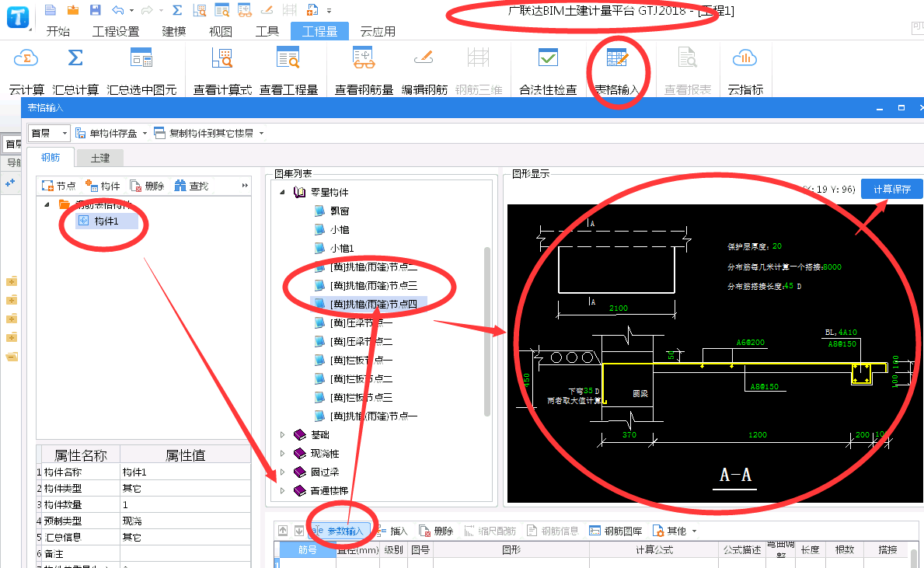The width and height of the screenshot is (924, 568).
Task: Switch to the 云应用 ribbon tab
Action: [x=378, y=32]
